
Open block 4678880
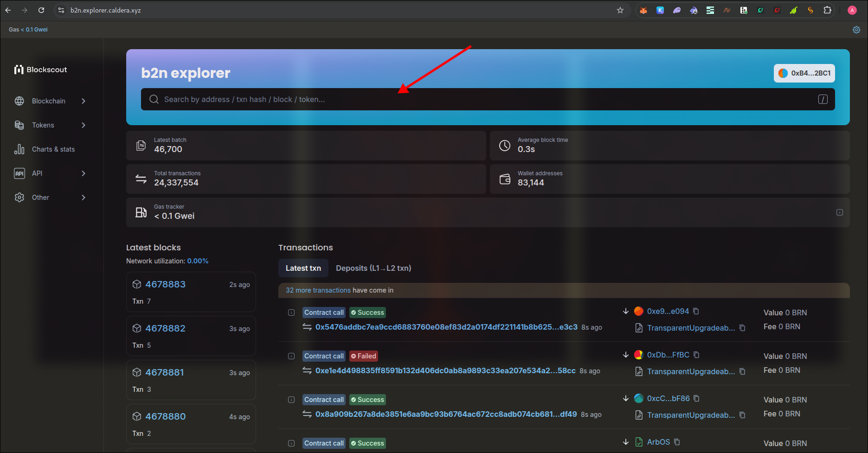click(x=165, y=416)
